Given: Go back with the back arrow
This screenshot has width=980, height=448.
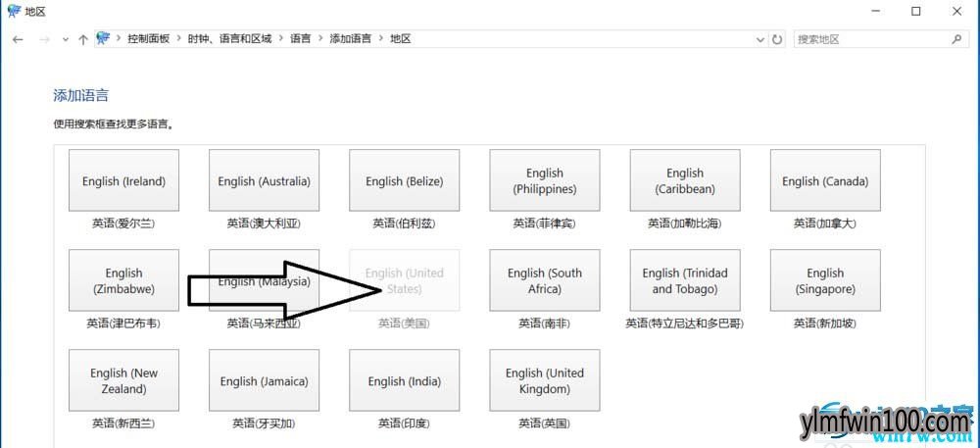Looking at the screenshot, I should 18,39.
